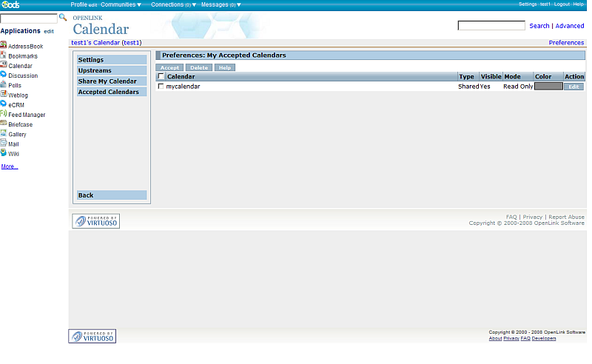This screenshot has height=364, width=592.
Task: Open the Feed Manager icon
Action: point(4,114)
